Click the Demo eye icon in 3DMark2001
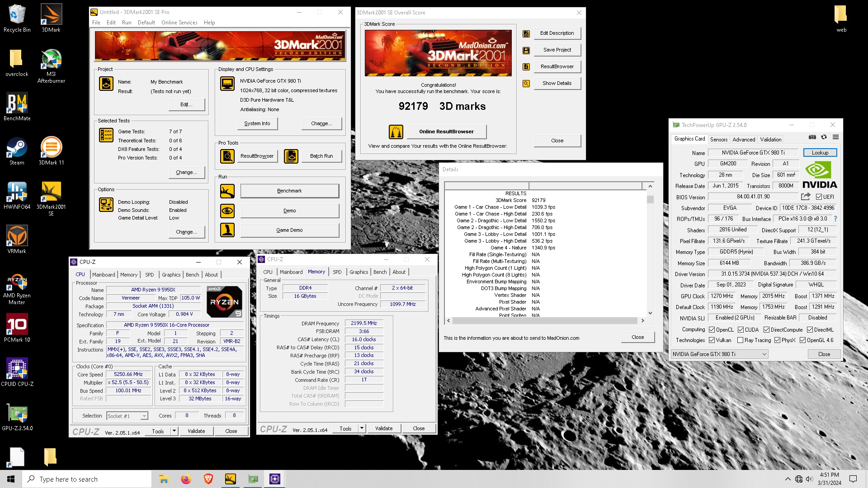This screenshot has width=868, height=488. 227,211
